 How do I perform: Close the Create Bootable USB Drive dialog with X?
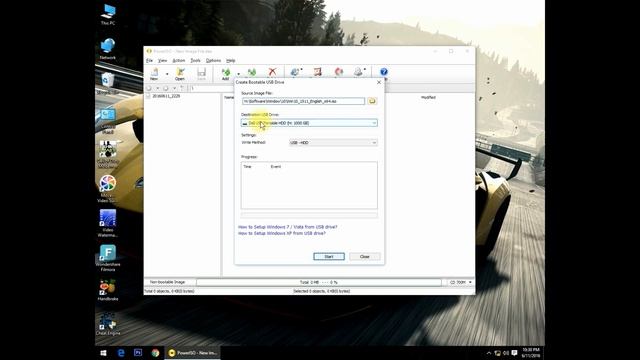coord(379,82)
